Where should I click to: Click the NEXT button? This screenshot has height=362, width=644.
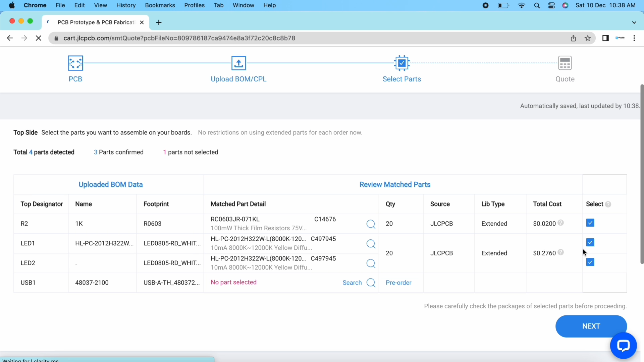591,326
